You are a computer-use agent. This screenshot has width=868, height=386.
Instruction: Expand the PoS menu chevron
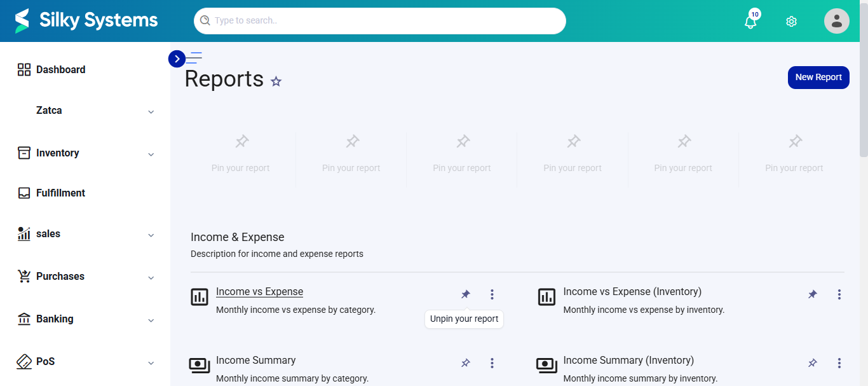pyautogui.click(x=151, y=363)
